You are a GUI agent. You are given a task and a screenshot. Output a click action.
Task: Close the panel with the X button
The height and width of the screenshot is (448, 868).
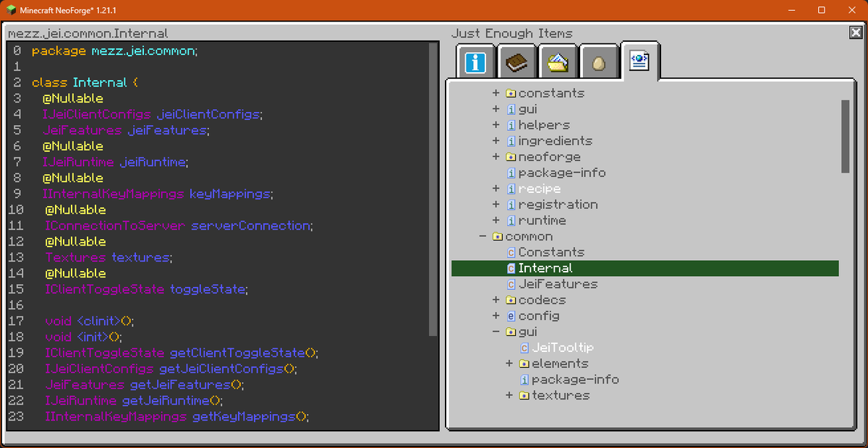click(856, 33)
